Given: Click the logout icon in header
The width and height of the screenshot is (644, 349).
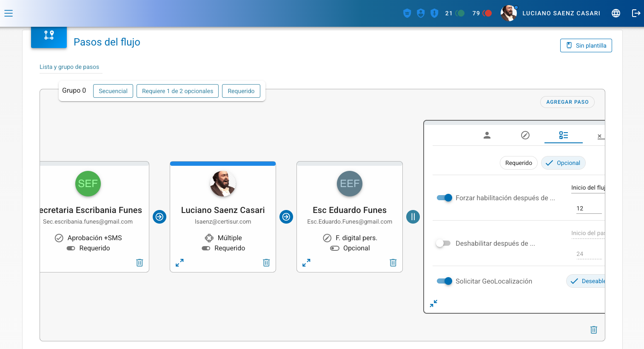Looking at the screenshot, I should pos(636,13).
